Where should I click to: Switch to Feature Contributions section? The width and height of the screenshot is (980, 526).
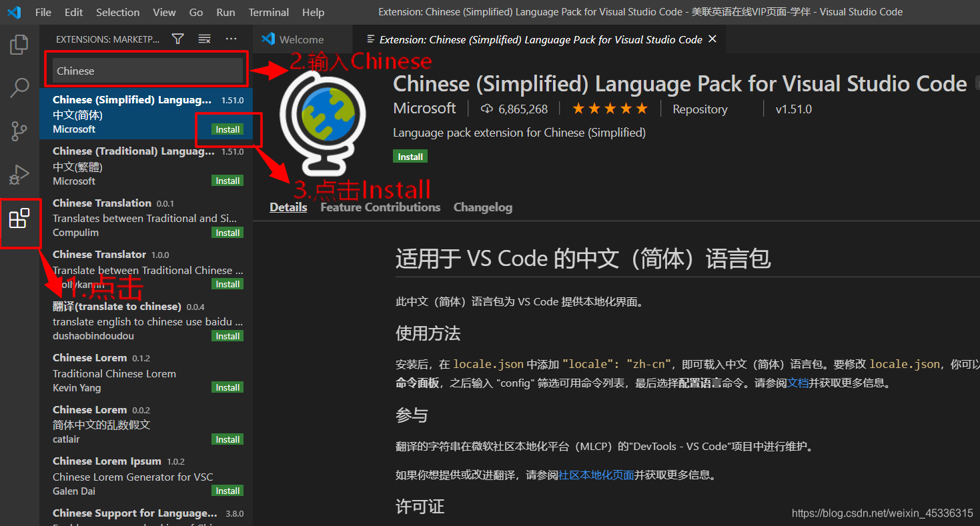click(x=380, y=207)
